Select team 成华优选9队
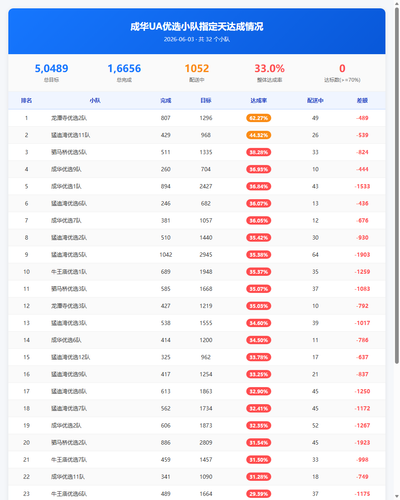Viewport: 400px width, 500px height. [x=66, y=169]
